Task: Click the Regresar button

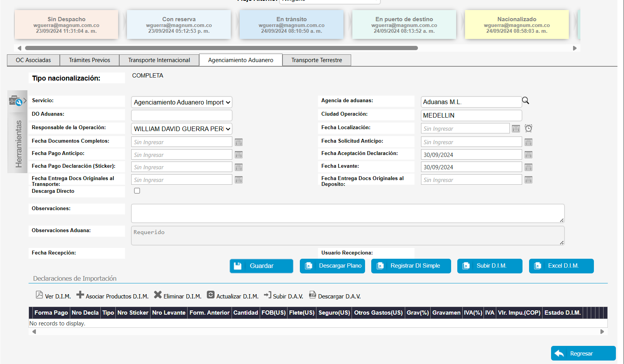Action: pos(583,354)
